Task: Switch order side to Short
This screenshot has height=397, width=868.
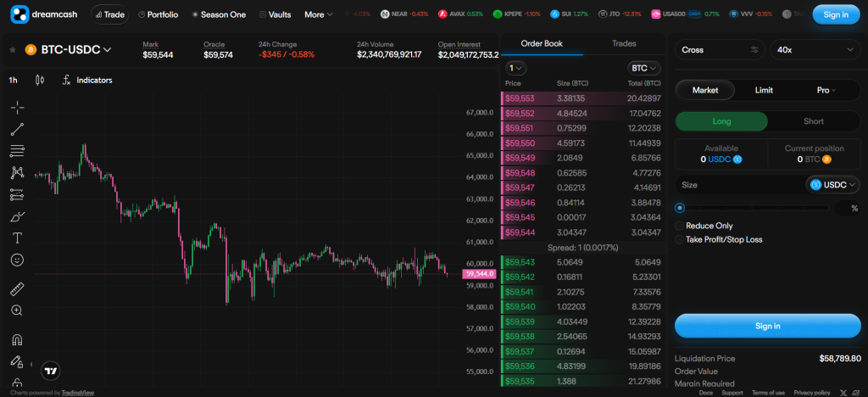Action: [x=813, y=121]
